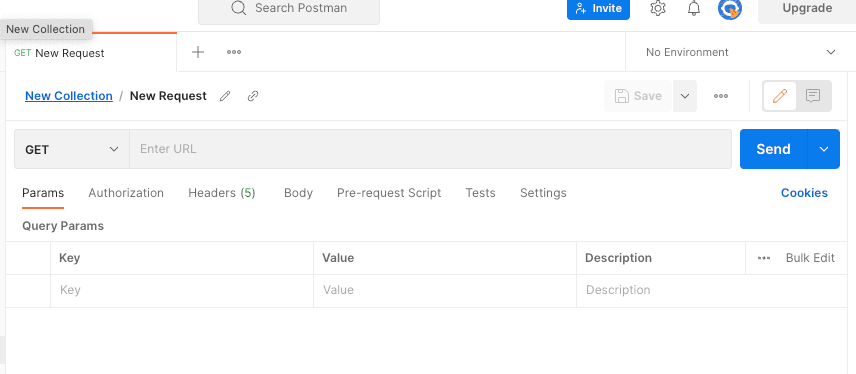Switch to the Body tab
This screenshot has width=856, height=374.
(298, 193)
